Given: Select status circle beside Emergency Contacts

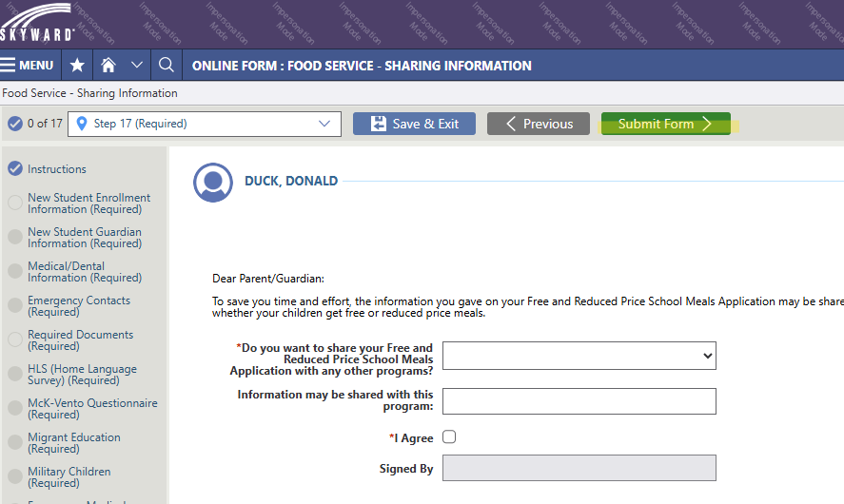Looking at the screenshot, I should coord(14,305).
